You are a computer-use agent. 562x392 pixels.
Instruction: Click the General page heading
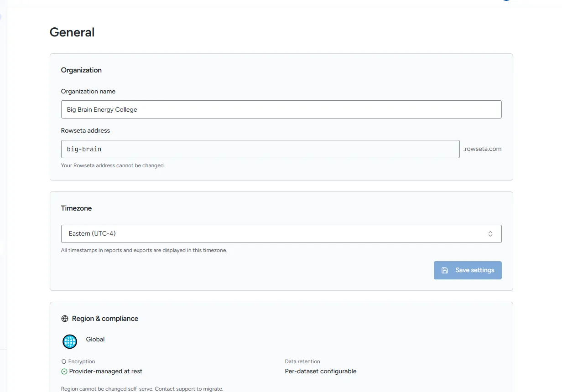coord(72,32)
